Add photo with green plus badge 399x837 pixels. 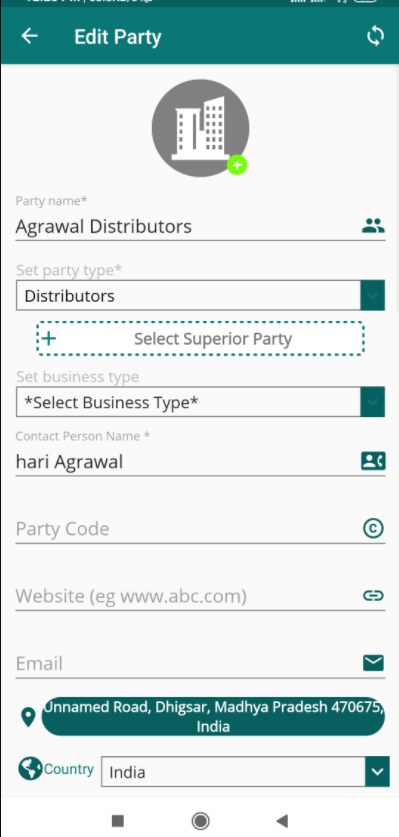(x=237, y=165)
